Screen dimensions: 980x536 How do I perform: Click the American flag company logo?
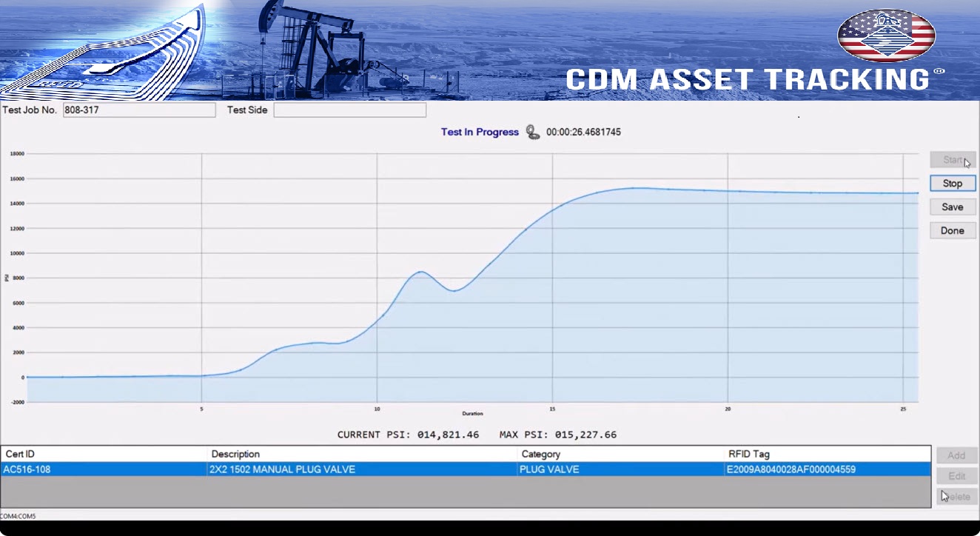point(886,36)
